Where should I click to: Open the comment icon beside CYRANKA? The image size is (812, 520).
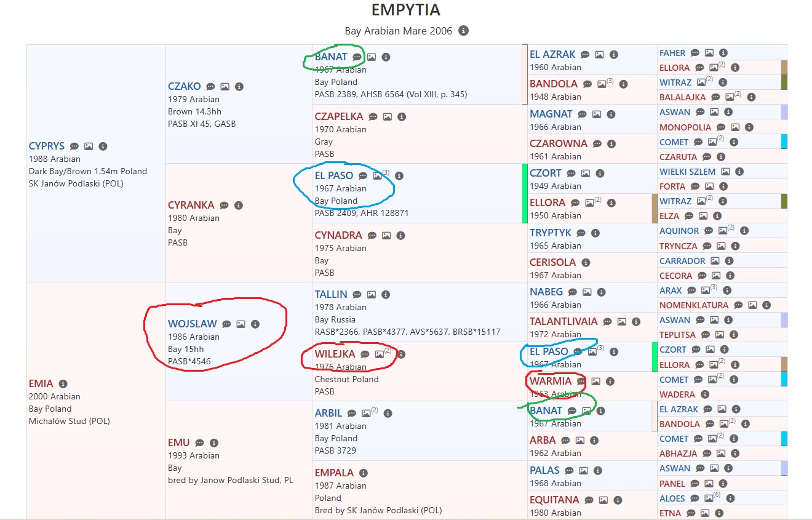point(224,206)
